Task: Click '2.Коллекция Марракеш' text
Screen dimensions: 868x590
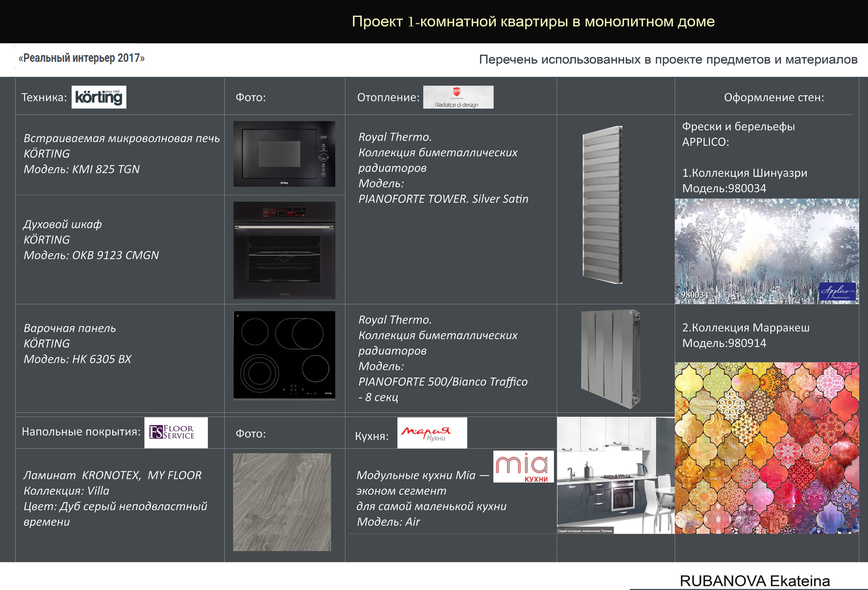Action: tap(745, 328)
